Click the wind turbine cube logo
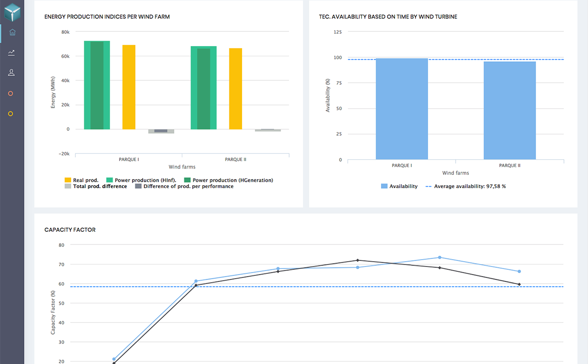Viewport: 588px width, 364px height. [12, 11]
